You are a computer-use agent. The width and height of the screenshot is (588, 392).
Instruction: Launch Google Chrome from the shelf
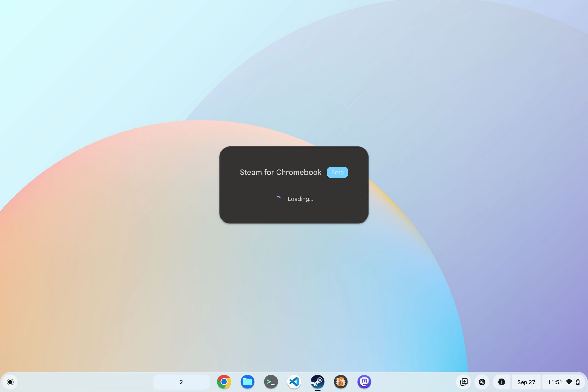click(224, 382)
